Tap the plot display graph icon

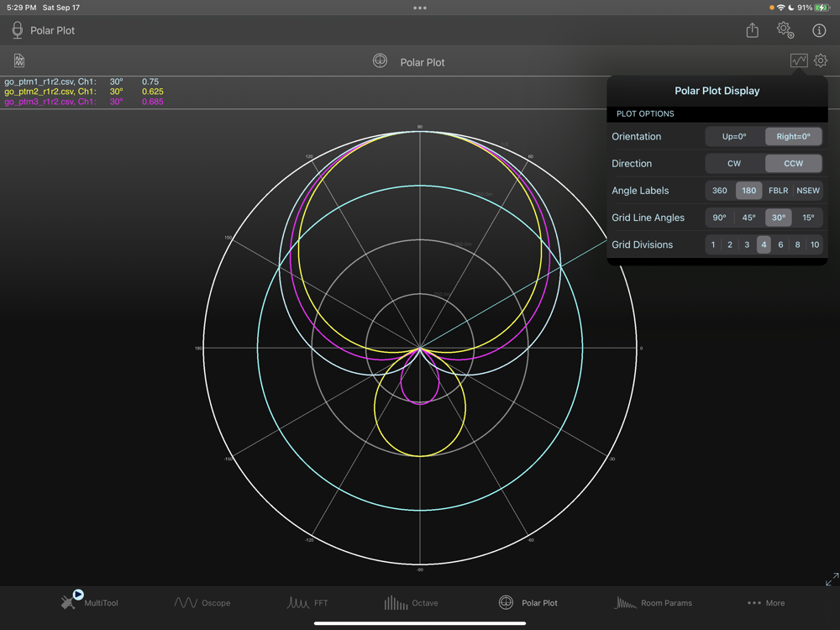(x=798, y=60)
